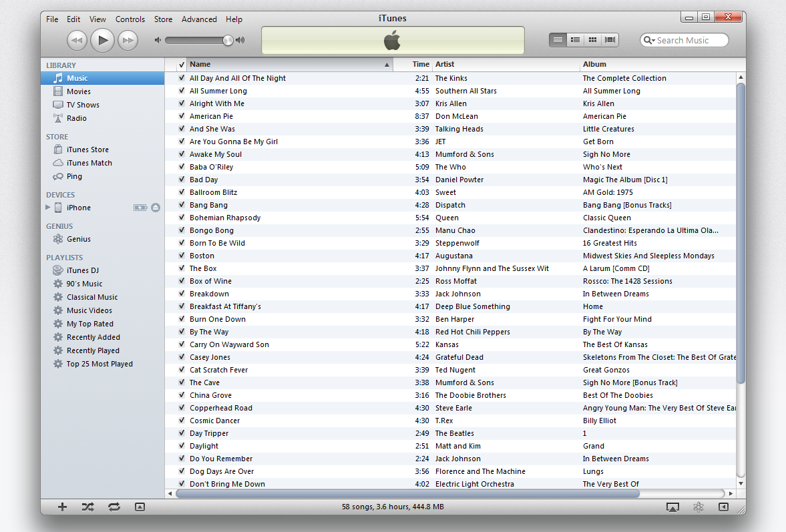Eject the iPhone using eject icon
This screenshot has height=532, width=786.
click(156, 208)
